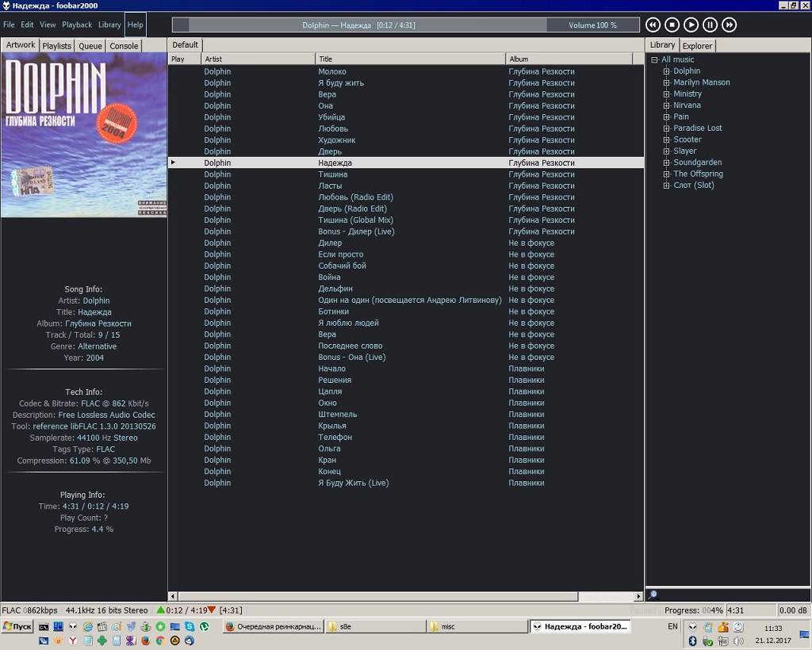Click the seek bar showing Dolphin — Надежда

[358, 25]
